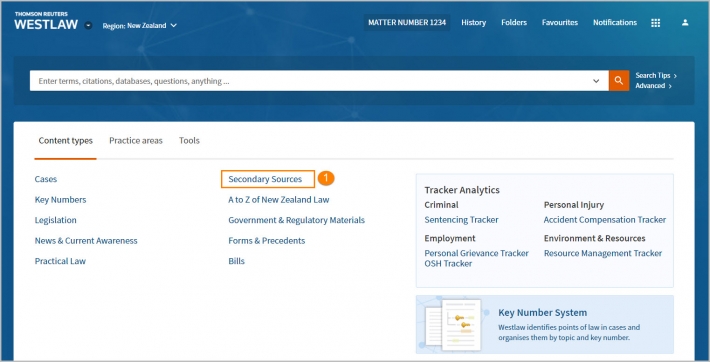
Task: Open Sentencing Tracker
Action: point(461,220)
